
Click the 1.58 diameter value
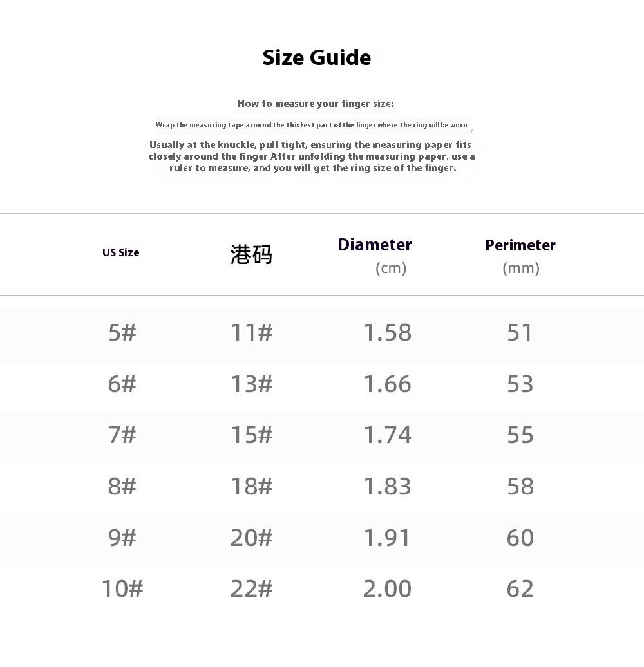pyautogui.click(x=387, y=333)
